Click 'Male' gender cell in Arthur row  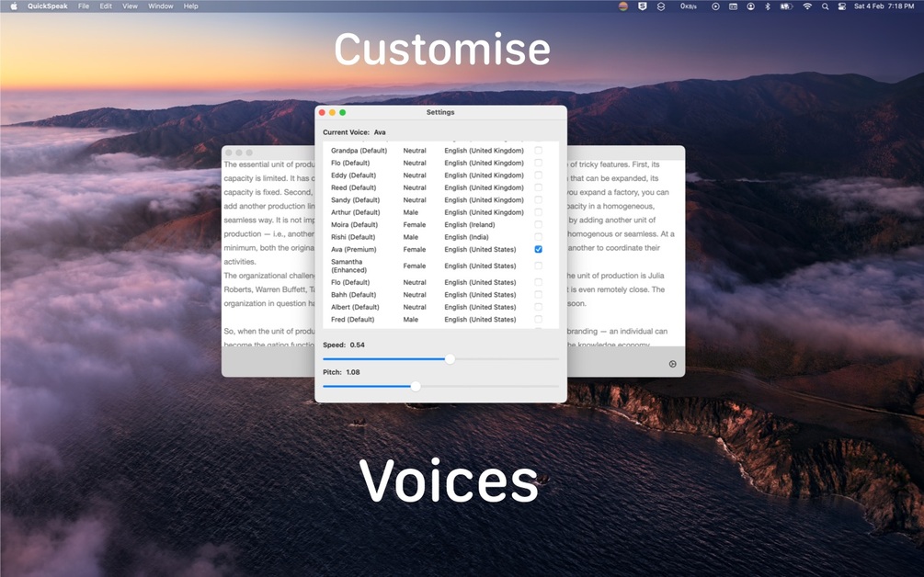point(411,212)
